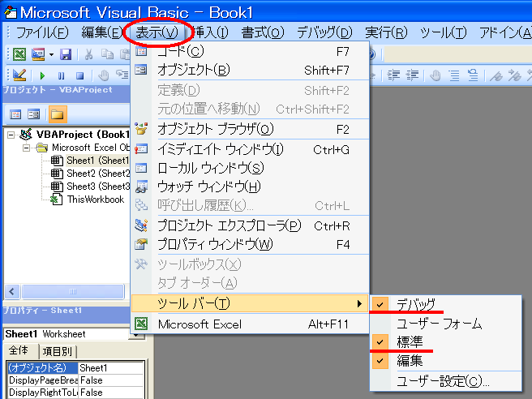Toggle Design Mode icon
The height and width of the screenshot is (399, 532).
click(x=19, y=75)
